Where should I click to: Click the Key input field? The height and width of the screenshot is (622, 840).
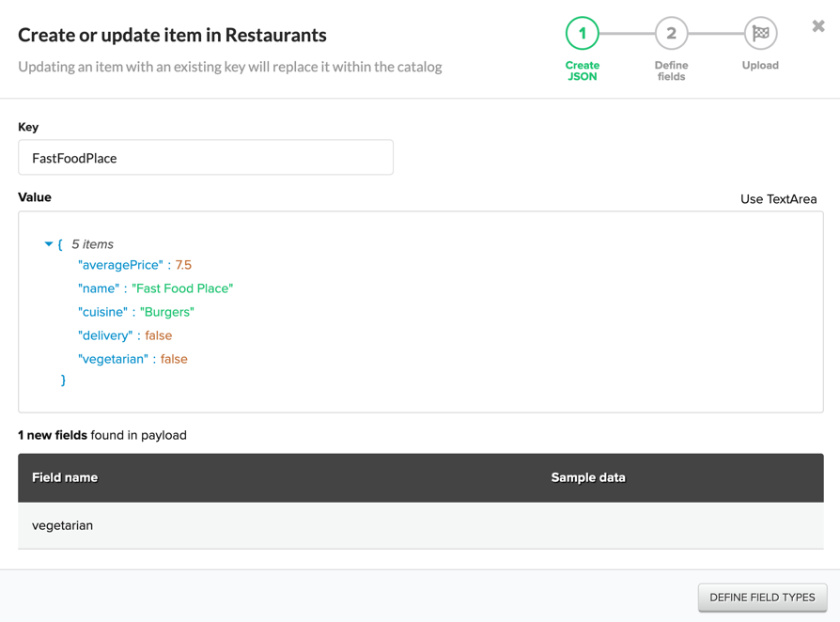click(206, 158)
